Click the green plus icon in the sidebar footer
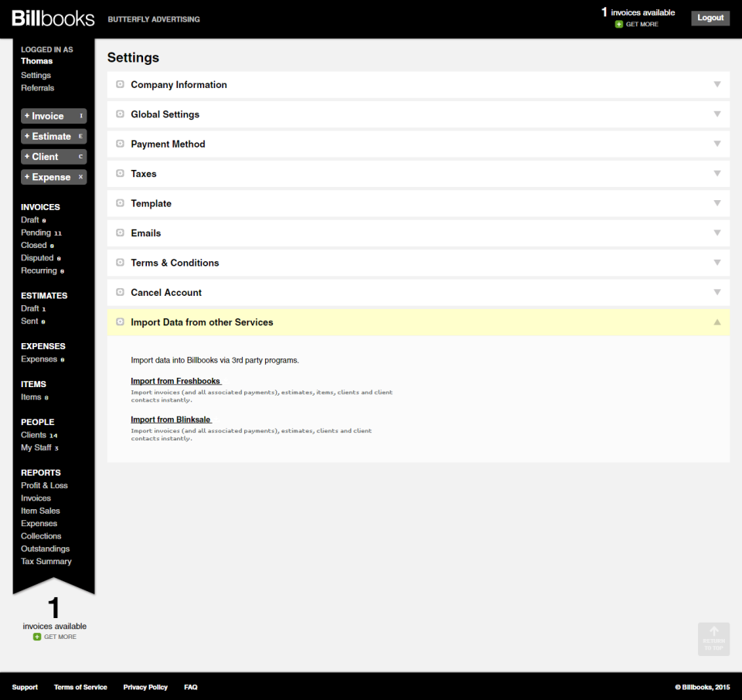 point(36,637)
